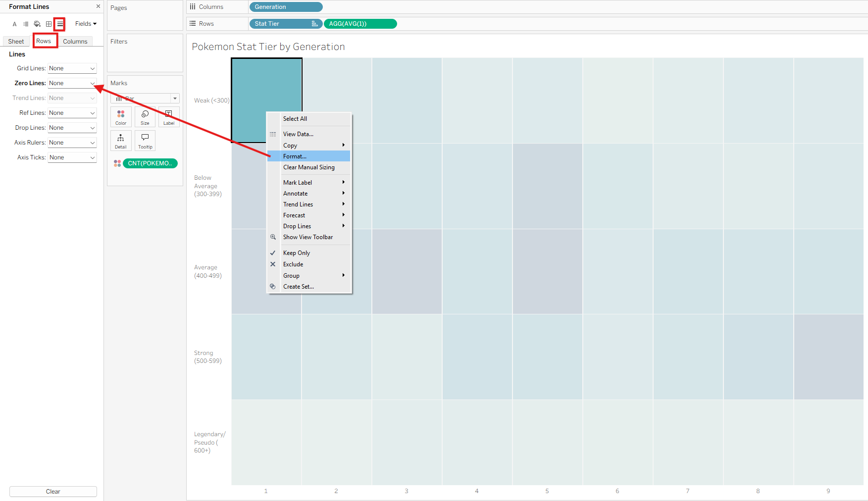This screenshot has height=501, width=868.
Task: Open the Fields dropdown in Format pane
Action: coord(86,24)
